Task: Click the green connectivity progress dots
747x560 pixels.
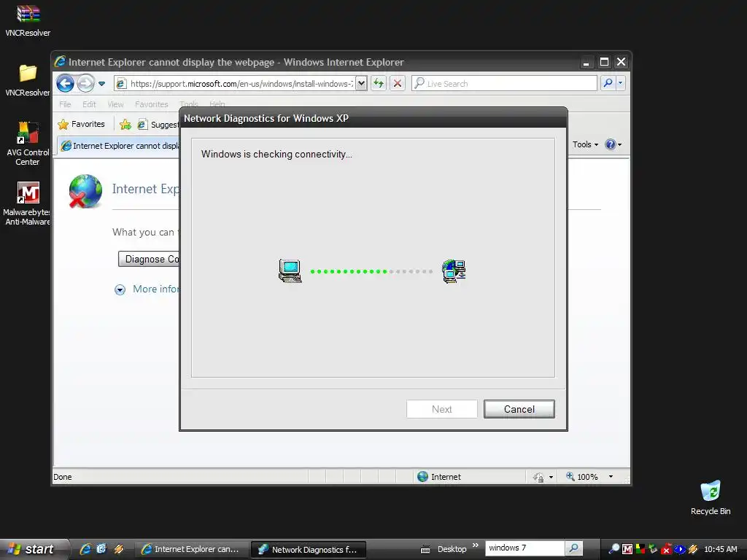Action: coord(349,271)
